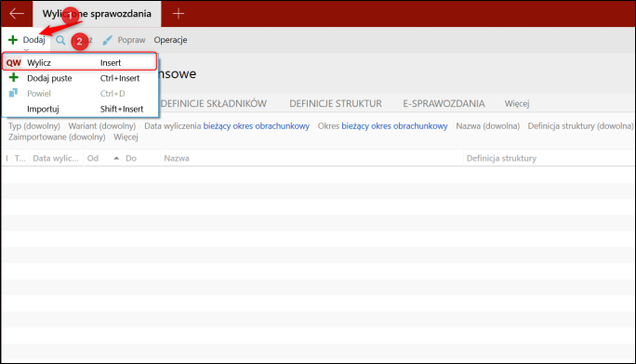Click the Typ (dowolny) filter
Viewport: 636px width, 364px height.
point(34,126)
